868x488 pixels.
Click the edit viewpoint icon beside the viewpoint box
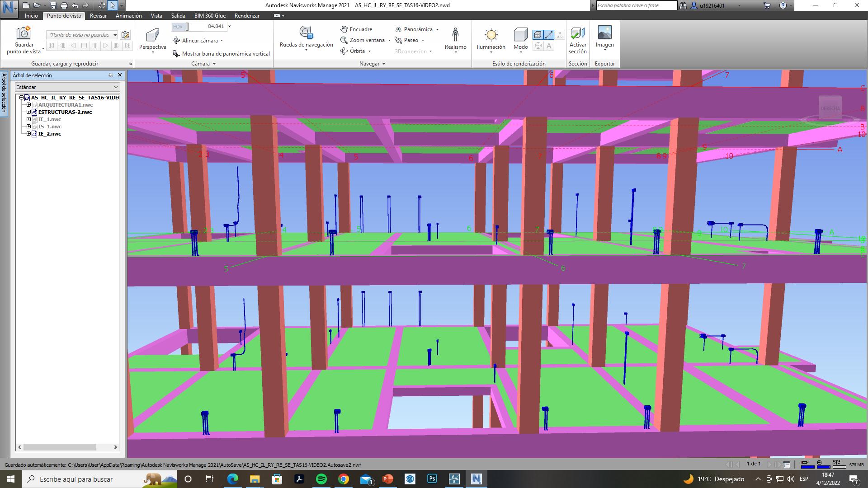(x=125, y=35)
